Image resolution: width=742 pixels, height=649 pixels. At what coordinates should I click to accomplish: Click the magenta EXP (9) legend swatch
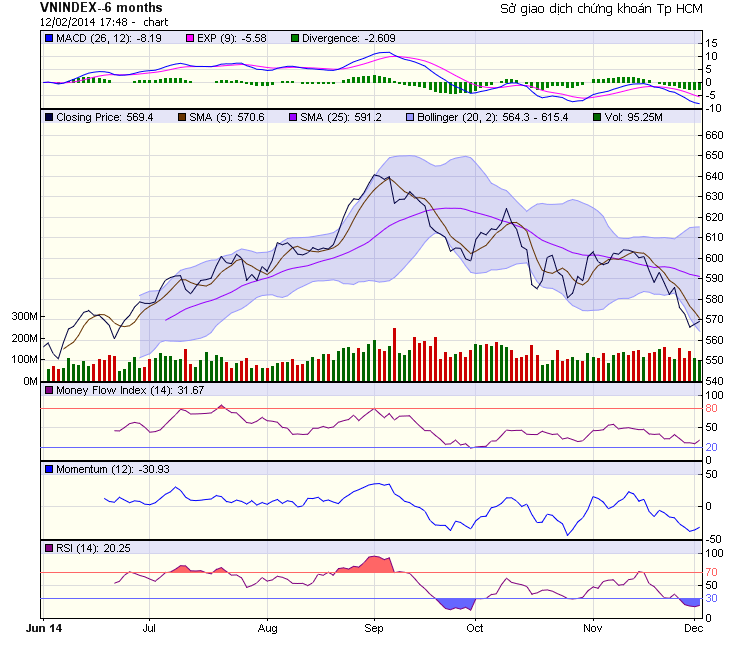tap(191, 38)
